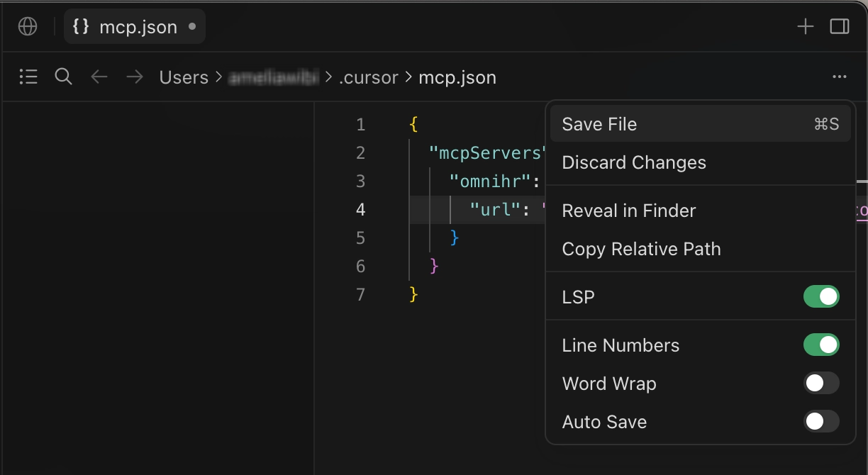The height and width of the screenshot is (475, 868).
Task: Select Discard Changes
Action: [x=701, y=162]
